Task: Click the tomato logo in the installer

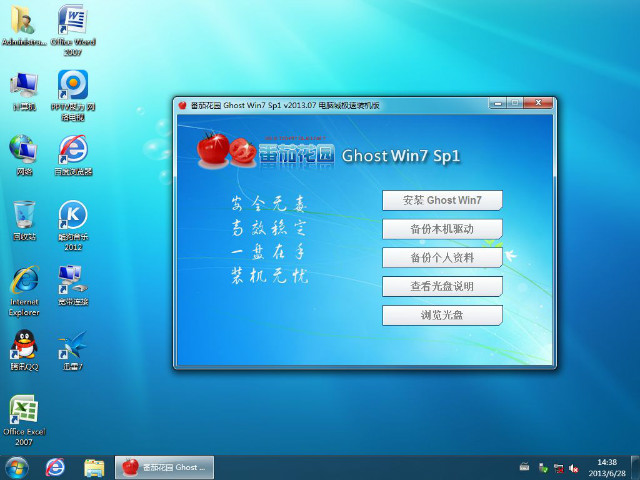Action: 227,150
